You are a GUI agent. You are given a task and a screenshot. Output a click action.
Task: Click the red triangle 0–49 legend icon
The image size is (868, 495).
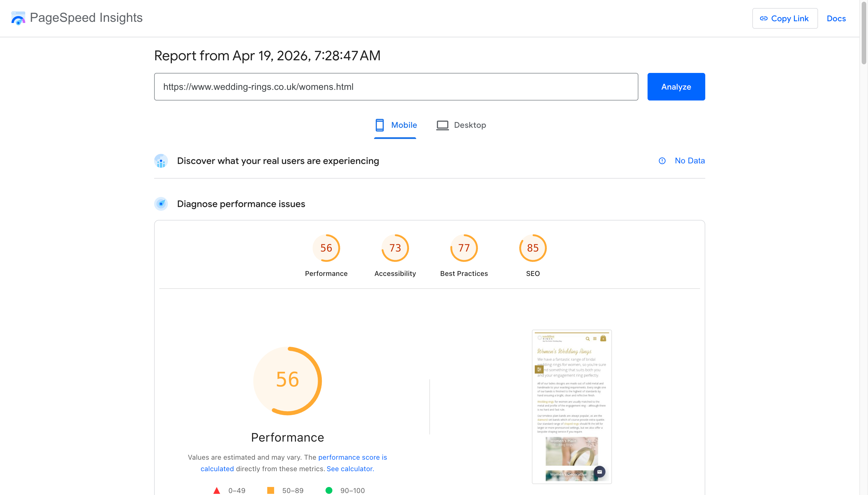216,490
